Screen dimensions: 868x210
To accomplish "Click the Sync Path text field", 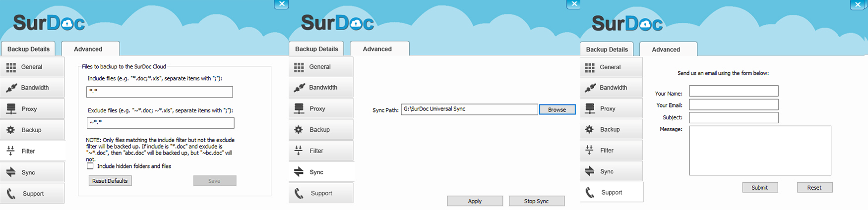I will pos(470,109).
